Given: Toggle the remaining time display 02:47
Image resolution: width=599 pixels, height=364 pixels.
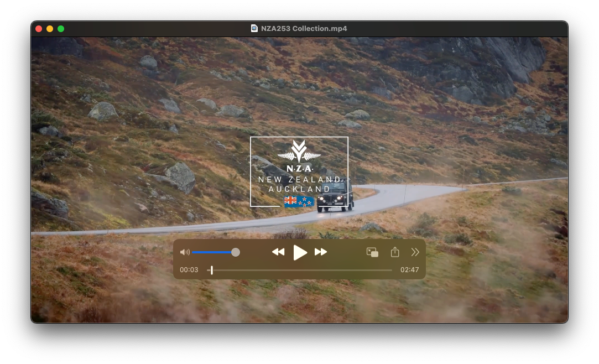Looking at the screenshot, I should pos(409,269).
